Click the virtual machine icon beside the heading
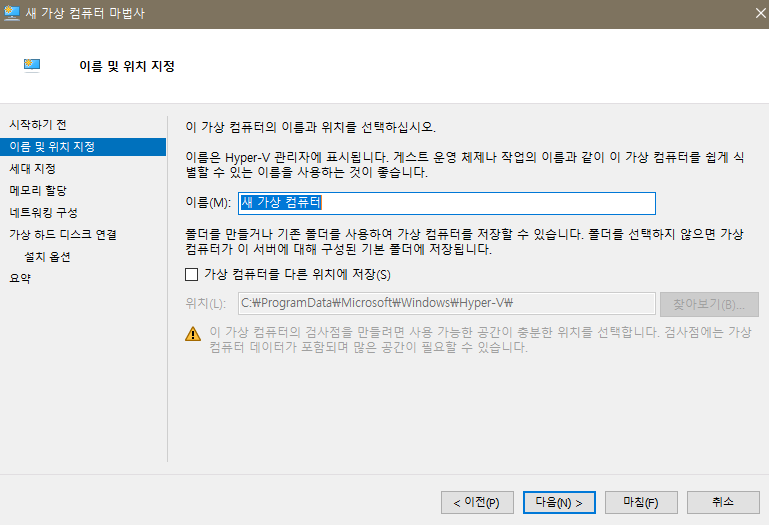This screenshot has width=769, height=525. 32,65
